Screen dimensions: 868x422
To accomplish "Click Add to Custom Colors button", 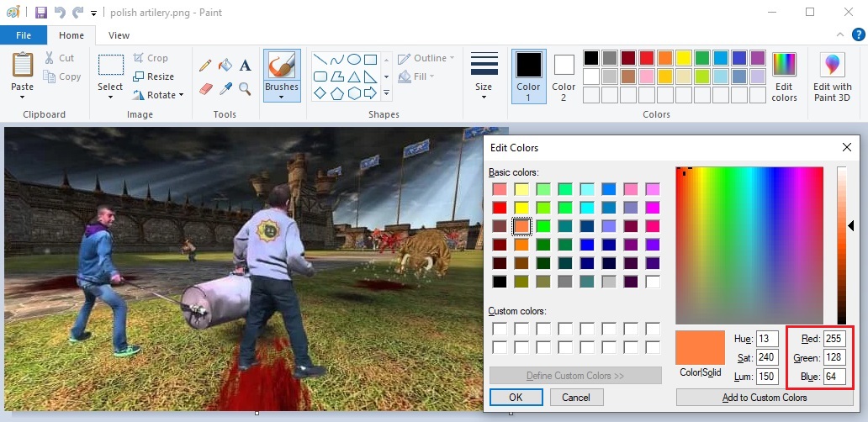I will pos(765,397).
